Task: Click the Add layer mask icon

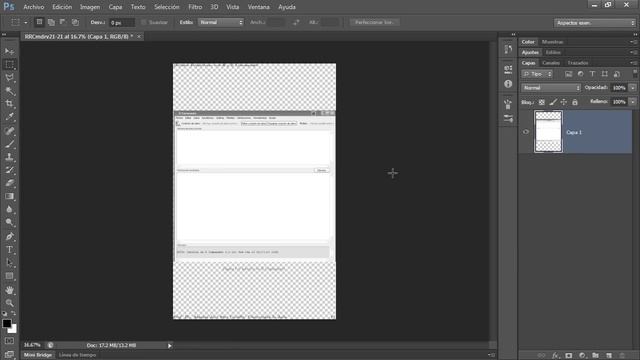Action: point(569,356)
